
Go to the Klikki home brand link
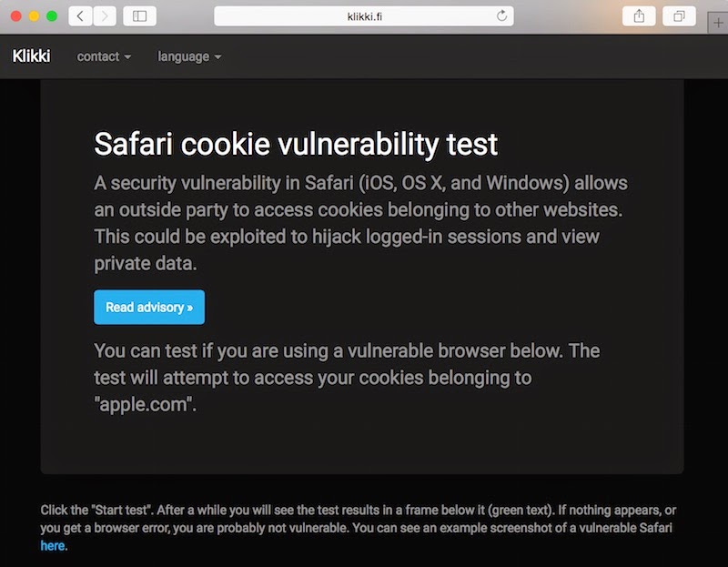point(32,56)
